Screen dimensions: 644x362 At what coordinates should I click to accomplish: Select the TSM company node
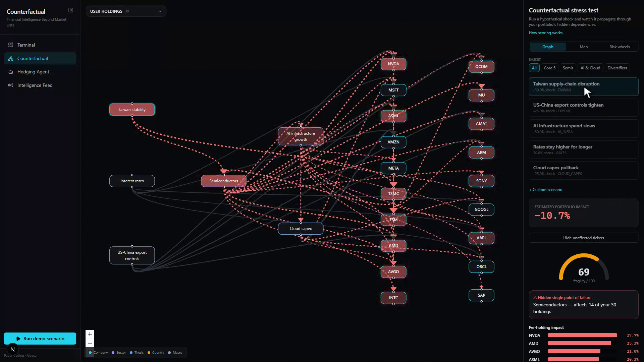click(393, 220)
